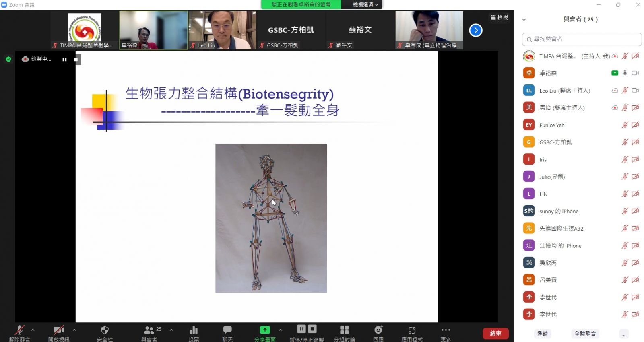Click the 尋找與會者 search field

pyautogui.click(x=582, y=39)
